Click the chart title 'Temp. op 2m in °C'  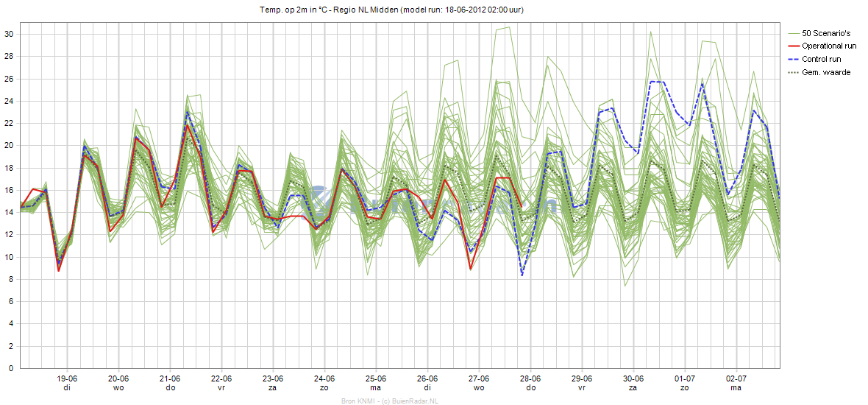pos(294,10)
